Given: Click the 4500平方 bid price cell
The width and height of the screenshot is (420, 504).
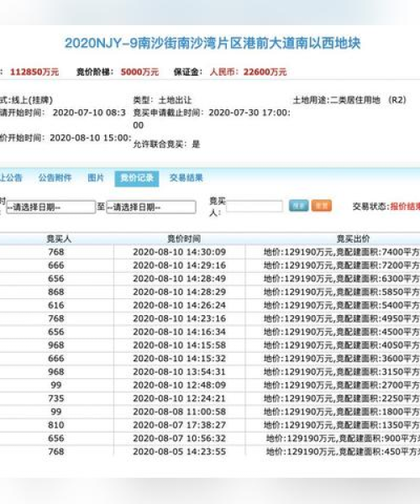Looking at the screenshot, I should [342, 332].
